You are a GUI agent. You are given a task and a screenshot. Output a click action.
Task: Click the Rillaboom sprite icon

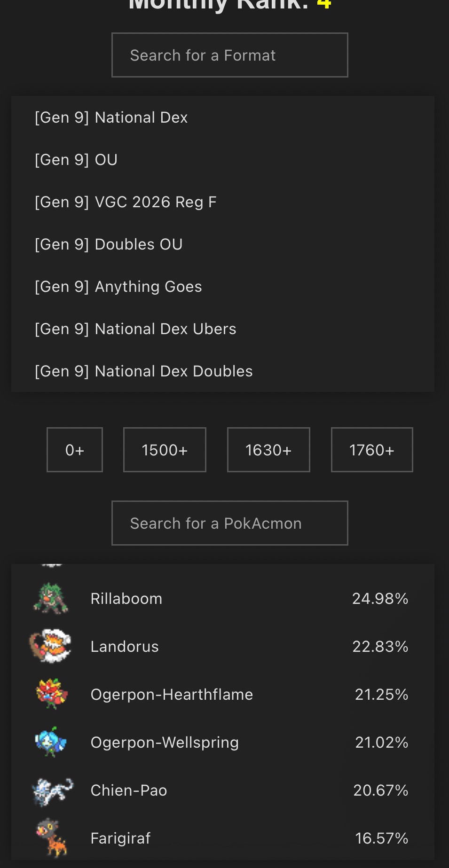[x=51, y=598]
